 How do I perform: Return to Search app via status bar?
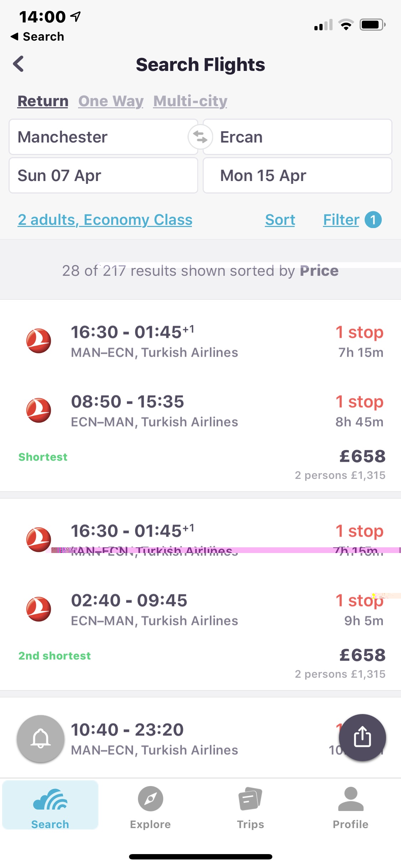(37, 37)
